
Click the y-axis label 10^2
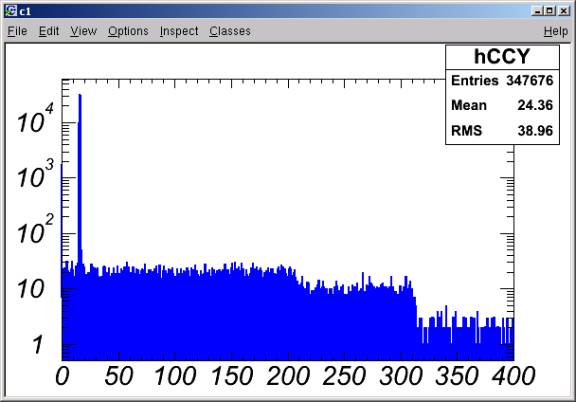(36, 230)
